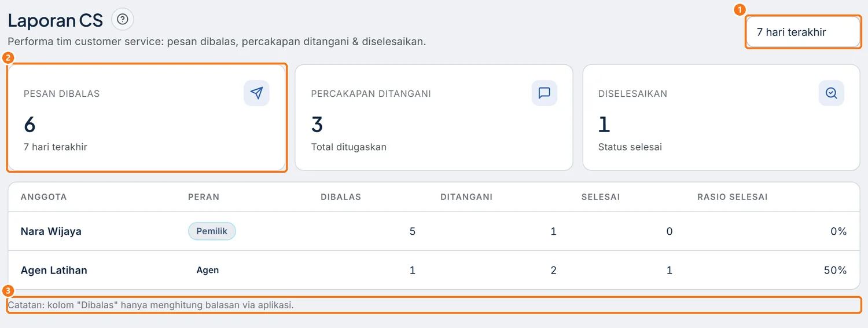Open the "7 hari terakhir" period dropdown
This screenshot has width=868, height=328.
click(x=803, y=32)
